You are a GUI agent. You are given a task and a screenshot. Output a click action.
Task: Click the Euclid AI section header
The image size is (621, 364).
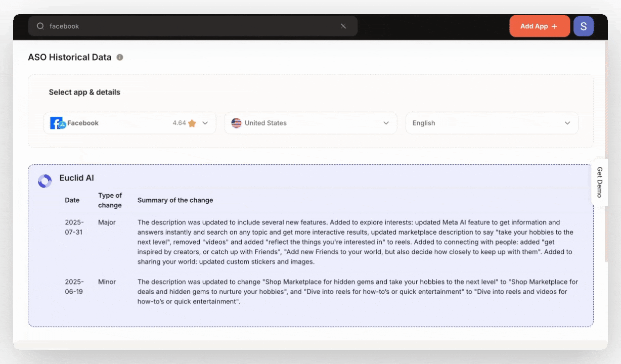[77, 178]
